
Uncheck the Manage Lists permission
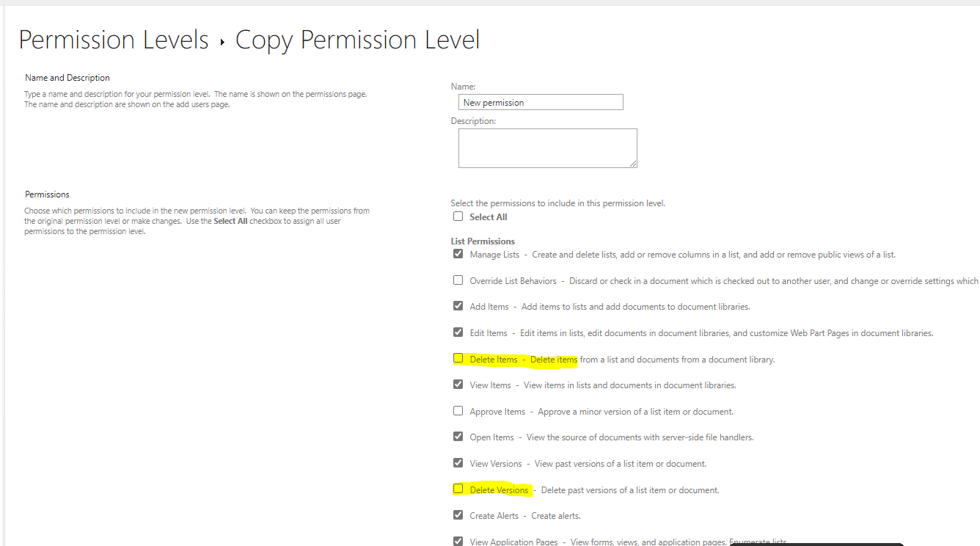(458, 253)
